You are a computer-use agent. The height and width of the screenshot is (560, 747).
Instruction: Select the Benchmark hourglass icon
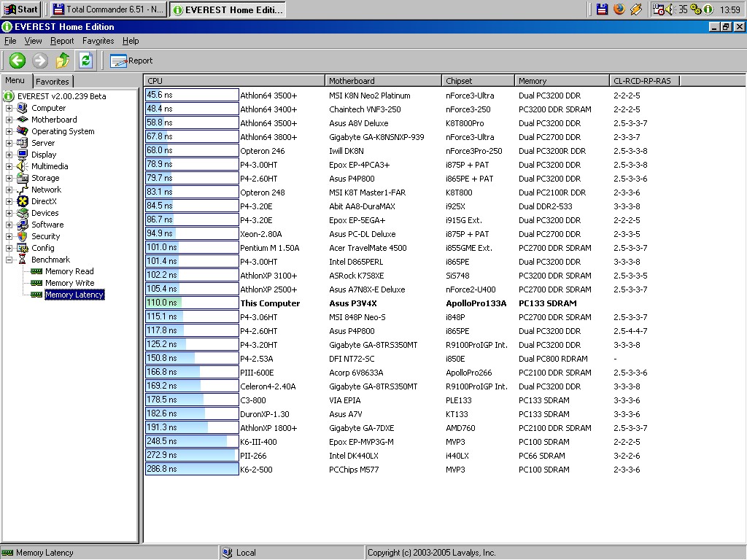pos(22,260)
